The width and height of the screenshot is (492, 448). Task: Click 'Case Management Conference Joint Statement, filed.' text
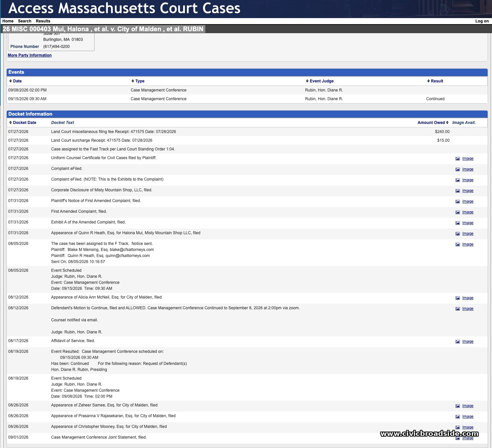point(99,437)
